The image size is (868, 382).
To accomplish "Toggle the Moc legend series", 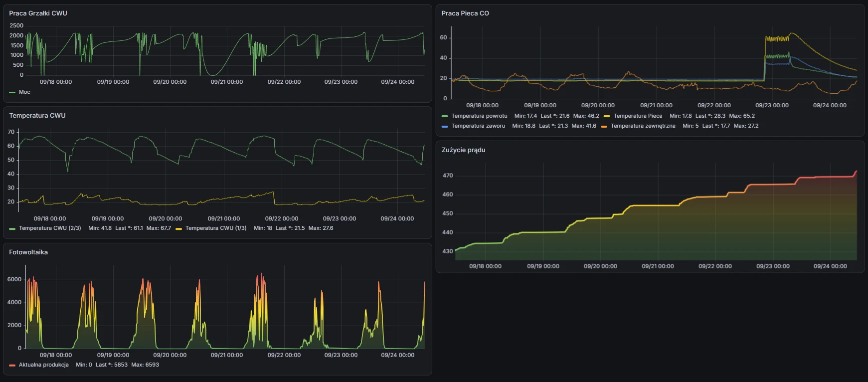I will pyautogui.click(x=24, y=92).
